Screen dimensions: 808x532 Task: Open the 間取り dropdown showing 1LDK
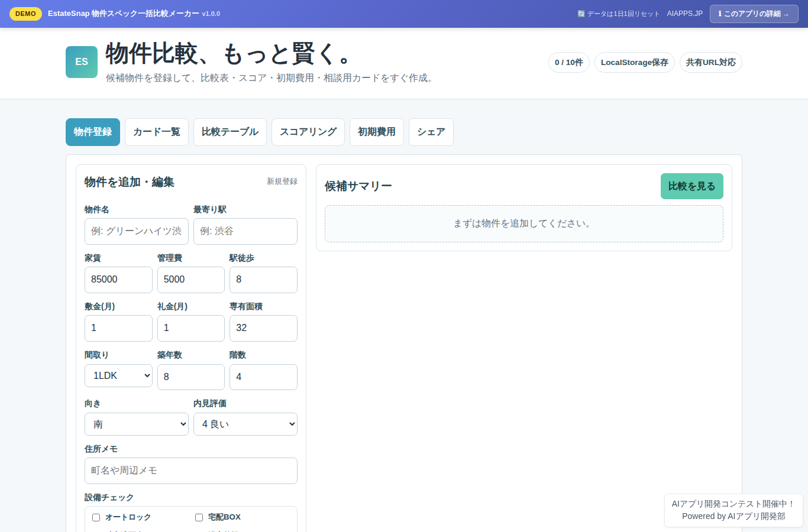118,375
